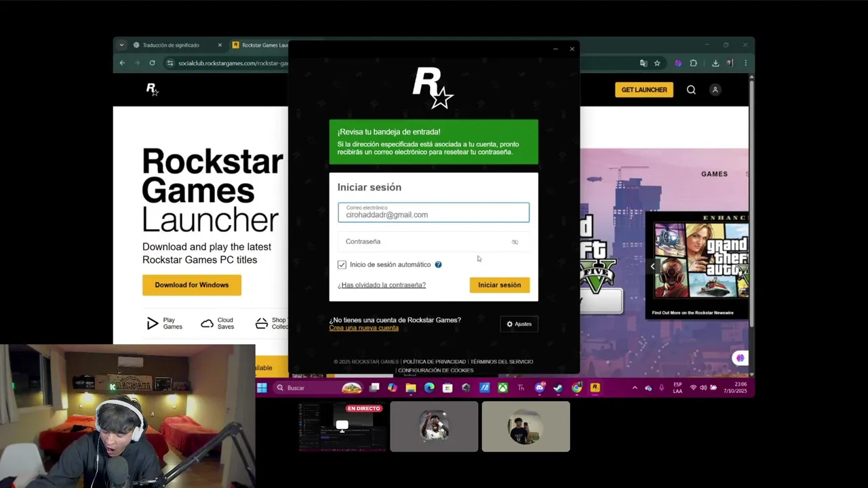Open website user account icon

click(x=715, y=89)
